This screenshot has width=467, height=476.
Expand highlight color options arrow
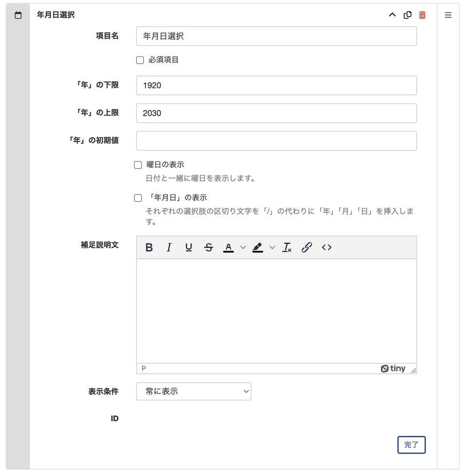pos(272,247)
